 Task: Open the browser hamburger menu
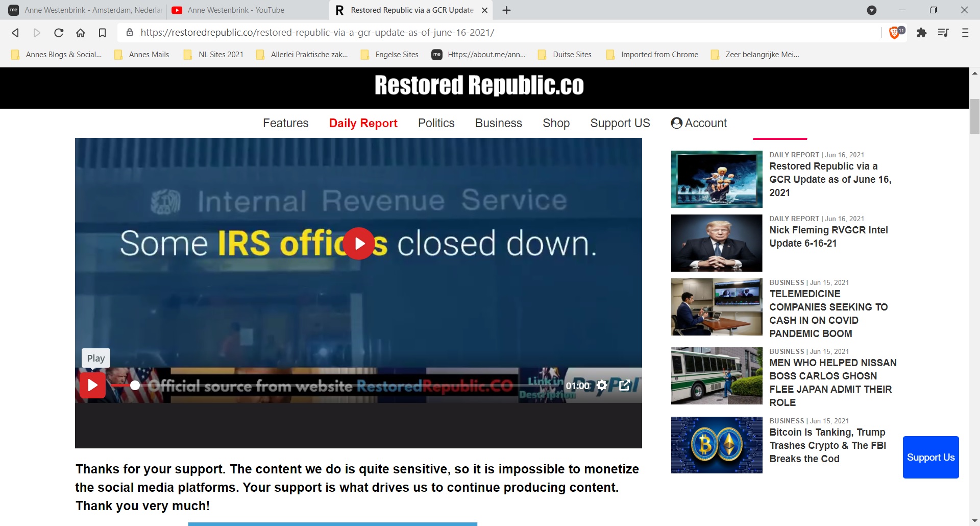pos(965,33)
